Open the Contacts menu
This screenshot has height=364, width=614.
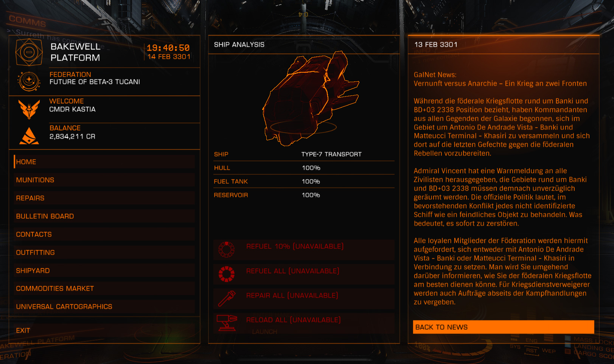[104, 234]
